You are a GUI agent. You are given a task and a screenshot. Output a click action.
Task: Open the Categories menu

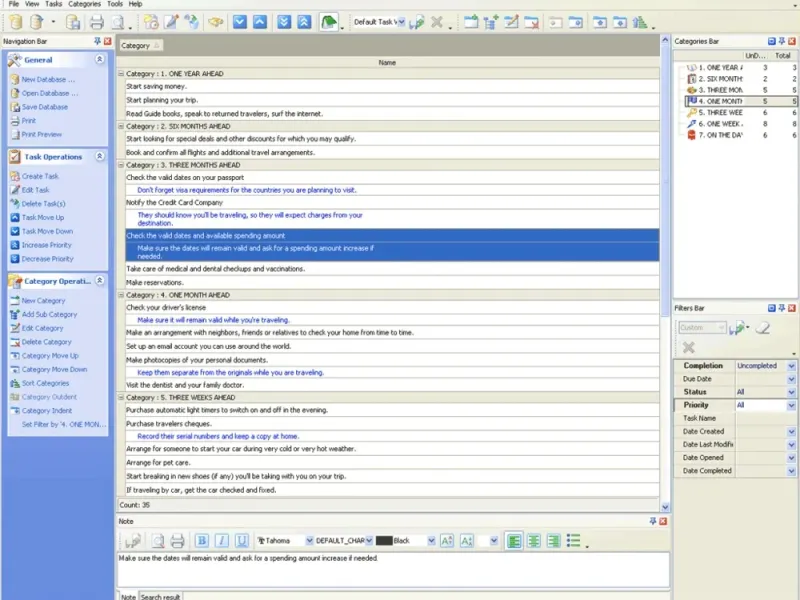(84, 4)
